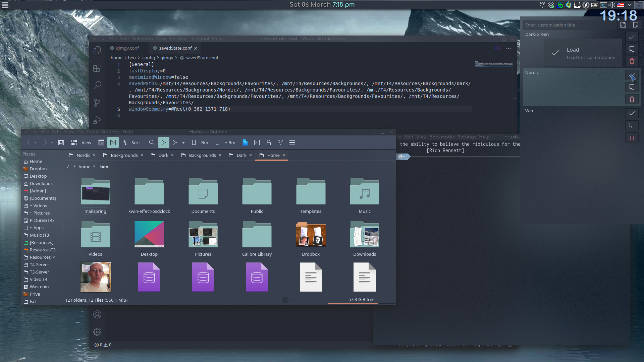Toggle image previews in Dolphin toolbar
Screen dimensions: 644x362
click(x=113, y=142)
